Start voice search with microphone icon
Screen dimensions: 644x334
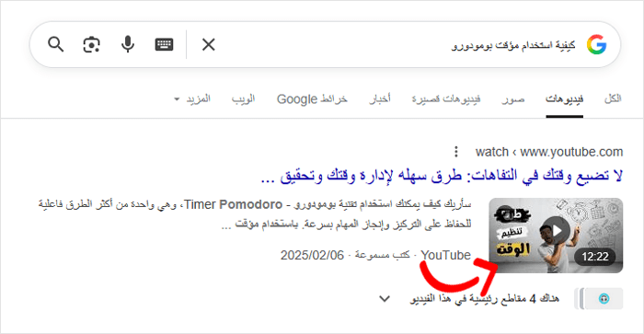pos(128,44)
